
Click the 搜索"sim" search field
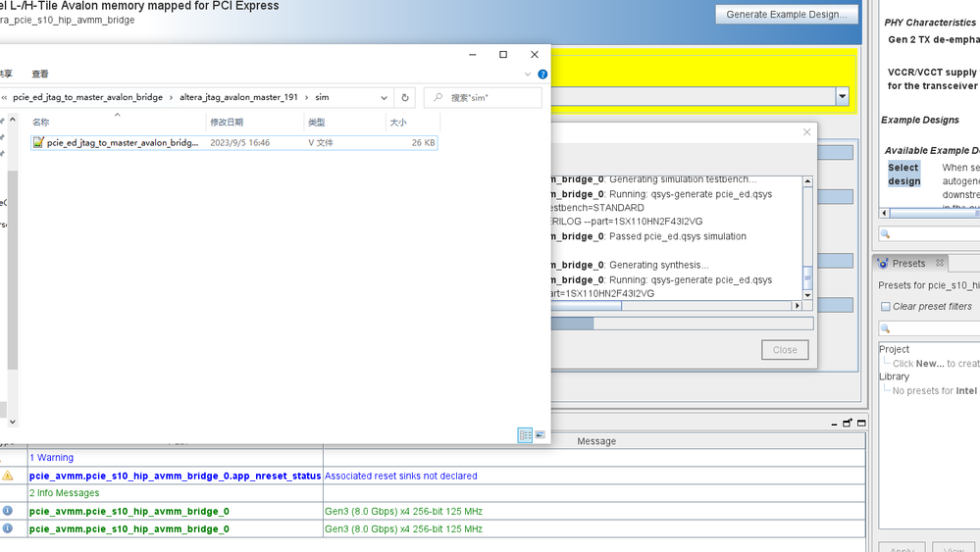point(483,97)
